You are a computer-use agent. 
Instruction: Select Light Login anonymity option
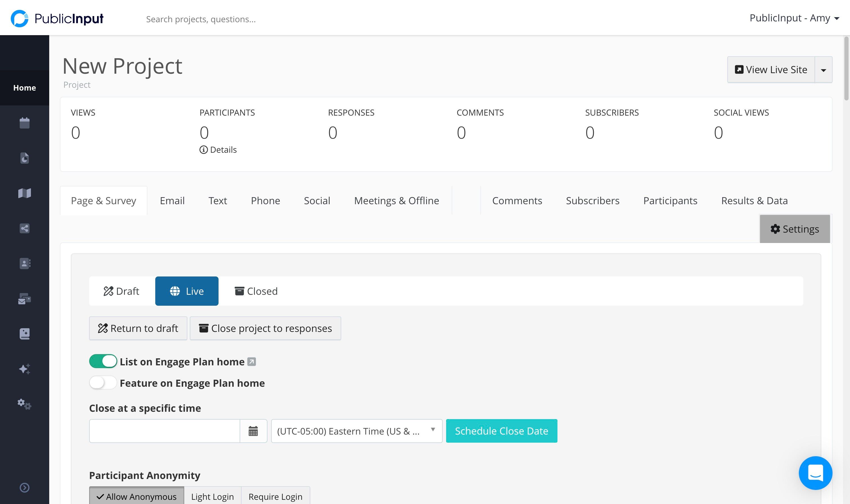click(x=213, y=496)
